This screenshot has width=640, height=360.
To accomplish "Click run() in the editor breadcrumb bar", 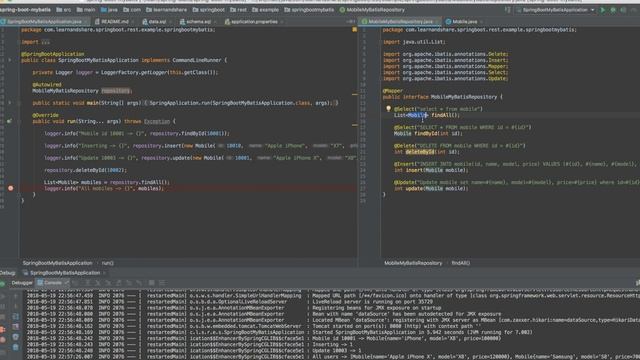I will (108, 263).
